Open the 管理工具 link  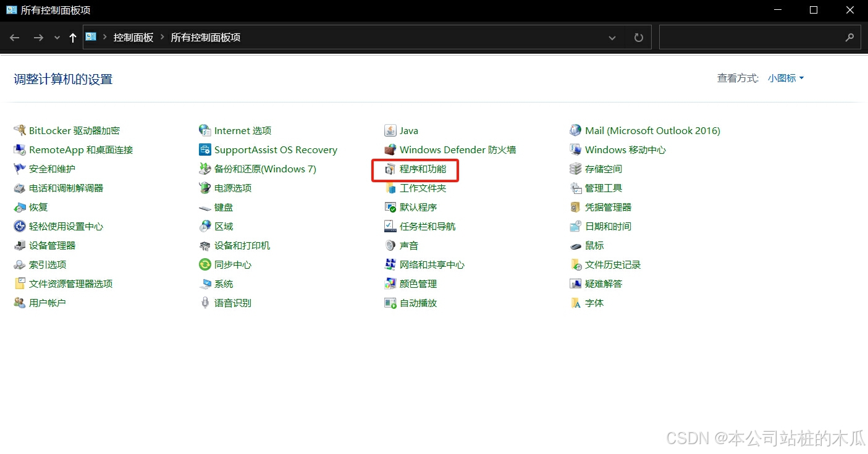coord(604,188)
